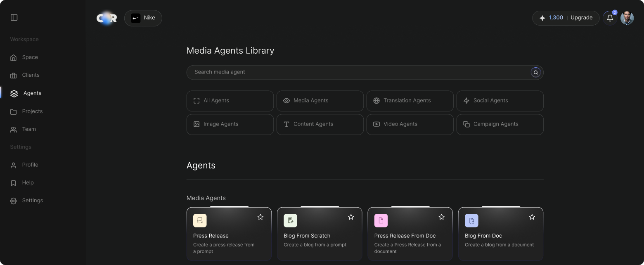Select the Press Release From Doc pink icon
This screenshot has width=644, height=265.
pyautogui.click(x=381, y=220)
